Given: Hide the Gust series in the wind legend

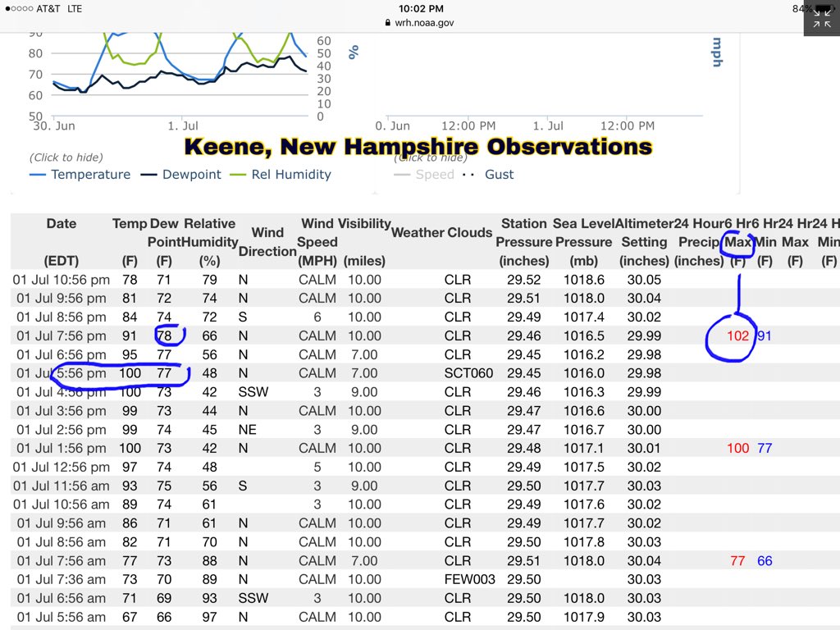Looking at the screenshot, I should click(488, 175).
